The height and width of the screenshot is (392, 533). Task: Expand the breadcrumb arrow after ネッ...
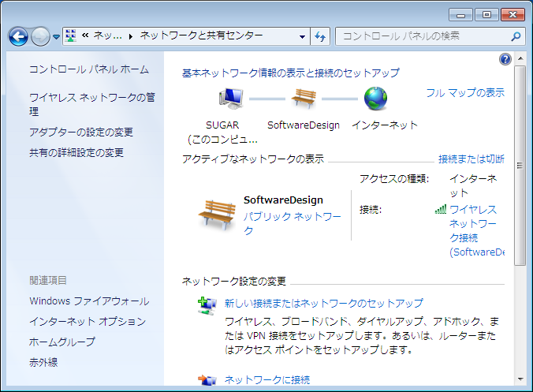[131, 36]
